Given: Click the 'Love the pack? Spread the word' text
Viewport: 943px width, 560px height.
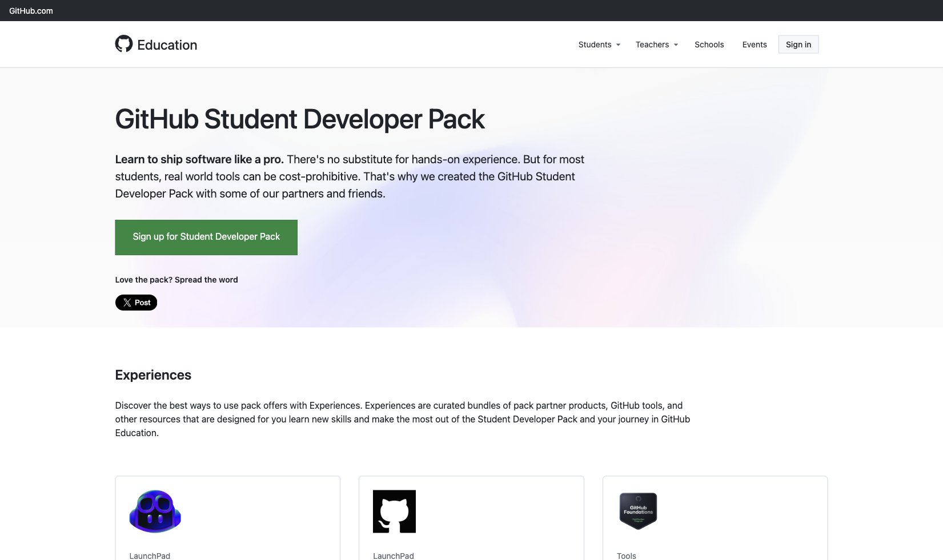Looking at the screenshot, I should (x=176, y=280).
